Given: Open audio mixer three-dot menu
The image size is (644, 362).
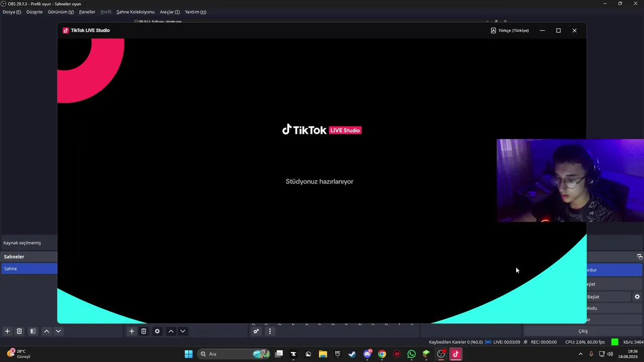Looking at the screenshot, I should point(270,331).
